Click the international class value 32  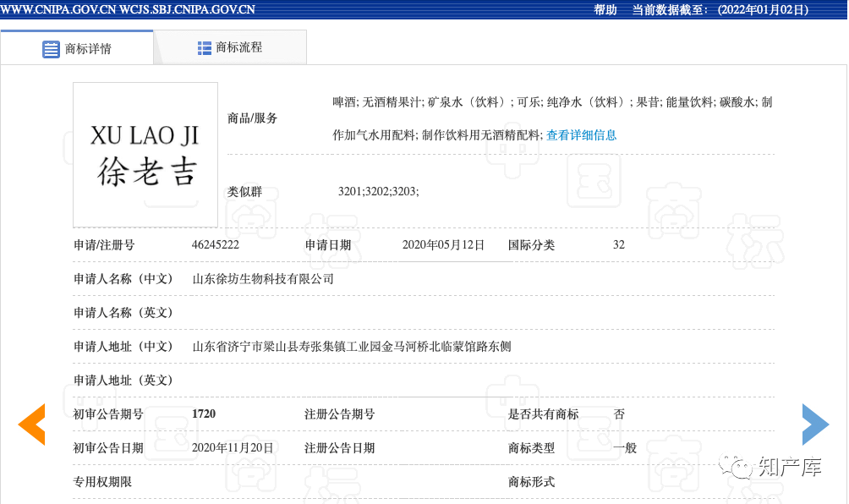[618, 244]
